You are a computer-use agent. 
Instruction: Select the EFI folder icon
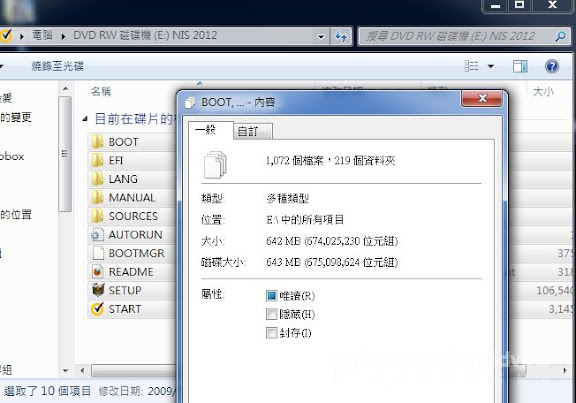(x=97, y=160)
